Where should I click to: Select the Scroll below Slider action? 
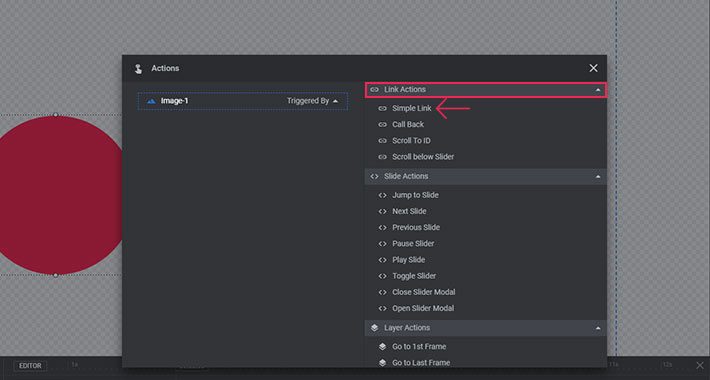point(423,157)
